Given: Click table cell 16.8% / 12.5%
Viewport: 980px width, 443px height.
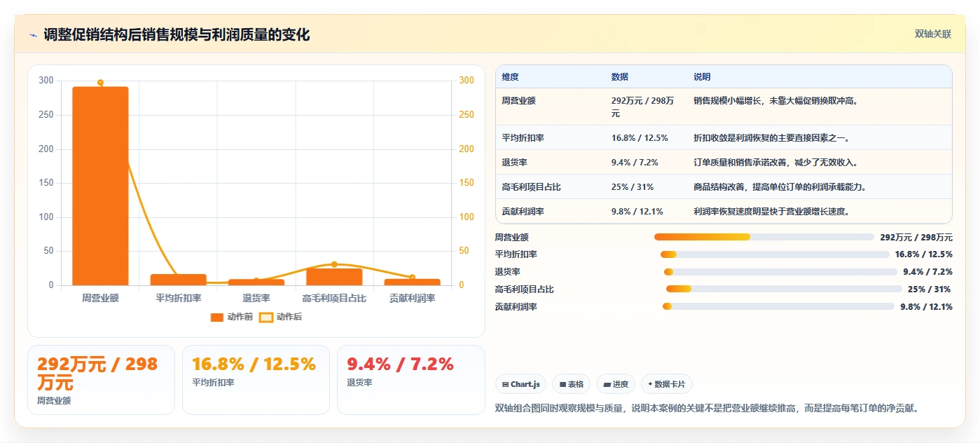Looking at the screenshot, I should click(x=640, y=138).
